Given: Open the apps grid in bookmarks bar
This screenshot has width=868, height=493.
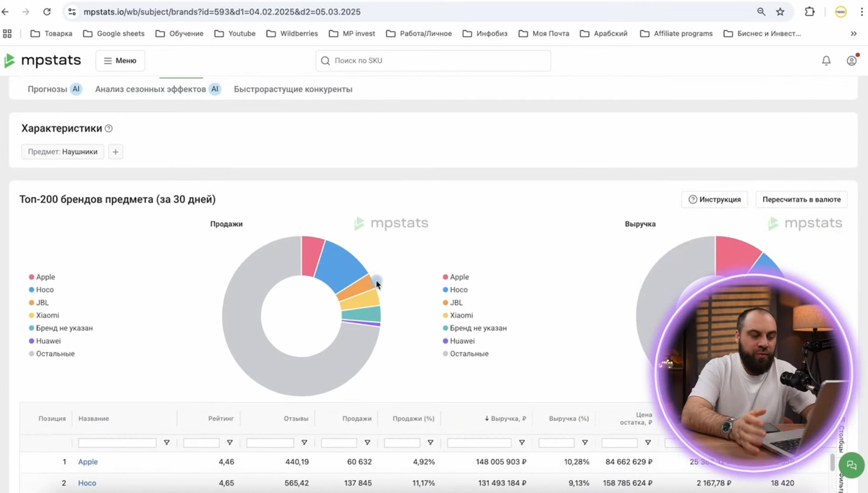Looking at the screenshot, I should (x=7, y=33).
